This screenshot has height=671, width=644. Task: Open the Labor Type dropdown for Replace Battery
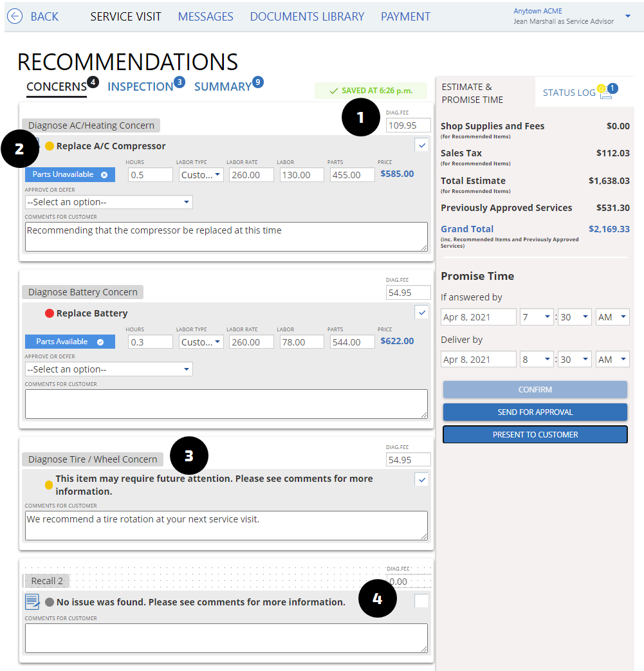point(201,342)
